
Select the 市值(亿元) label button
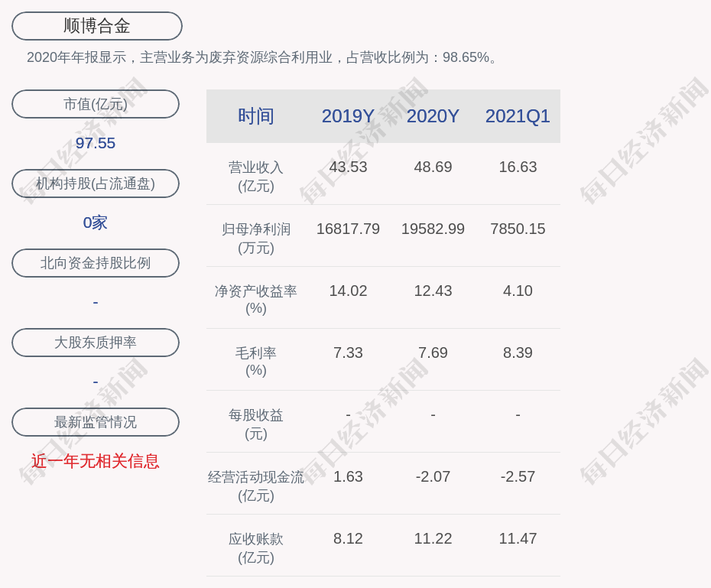click(96, 104)
